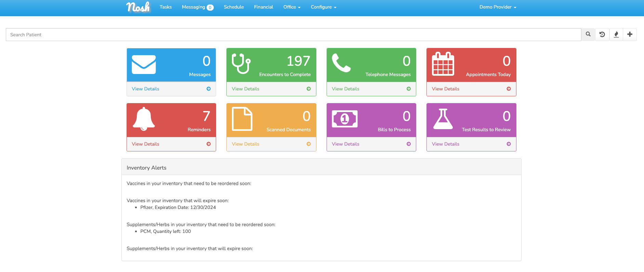Click the bell icon on Reminders card
The height and width of the screenshot is (272, 644).
[144, 119]
